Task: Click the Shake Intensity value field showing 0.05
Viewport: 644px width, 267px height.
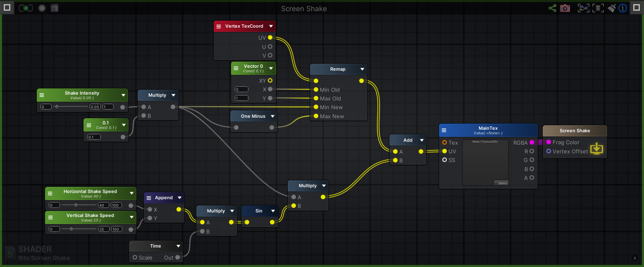Action: (95, 107)
